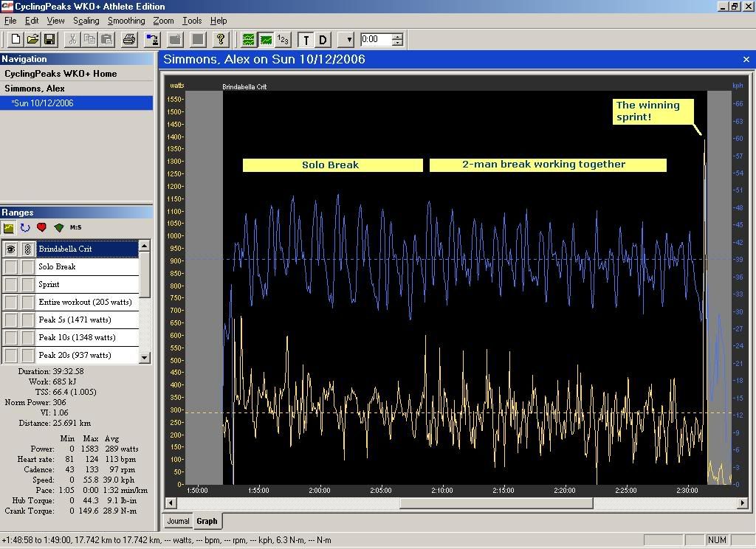Enable visibility box for Peak 5s range
This screenshot has height=549, width=756.
coord(11,320)
